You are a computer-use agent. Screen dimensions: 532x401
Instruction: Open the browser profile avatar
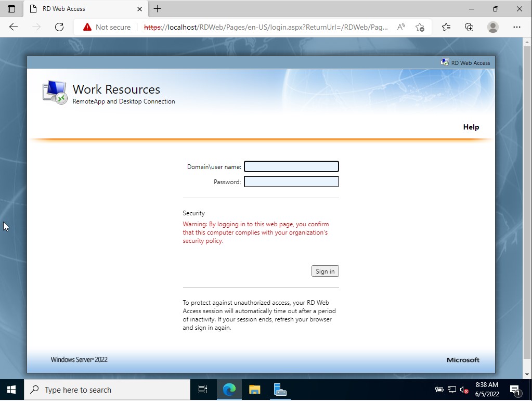coord(492,27)
